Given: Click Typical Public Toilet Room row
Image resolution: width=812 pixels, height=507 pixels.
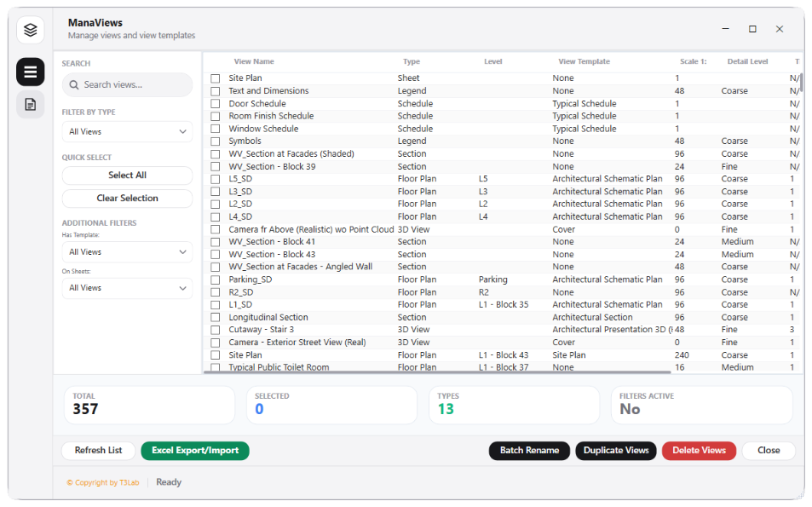Looking at the screenshot, I should click(279, 368).
